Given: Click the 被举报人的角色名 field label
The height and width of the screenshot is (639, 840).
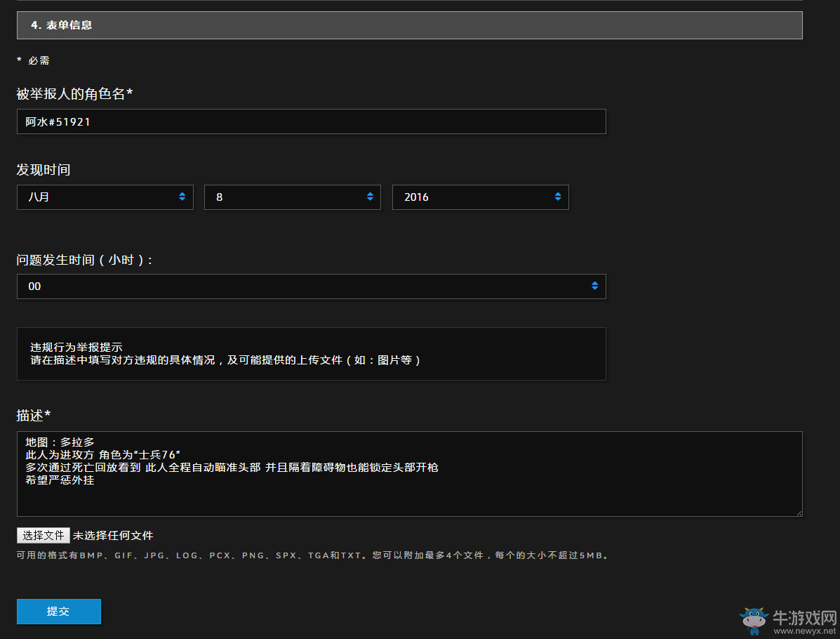Looking at the screenshot, I should tap(74, 93).
